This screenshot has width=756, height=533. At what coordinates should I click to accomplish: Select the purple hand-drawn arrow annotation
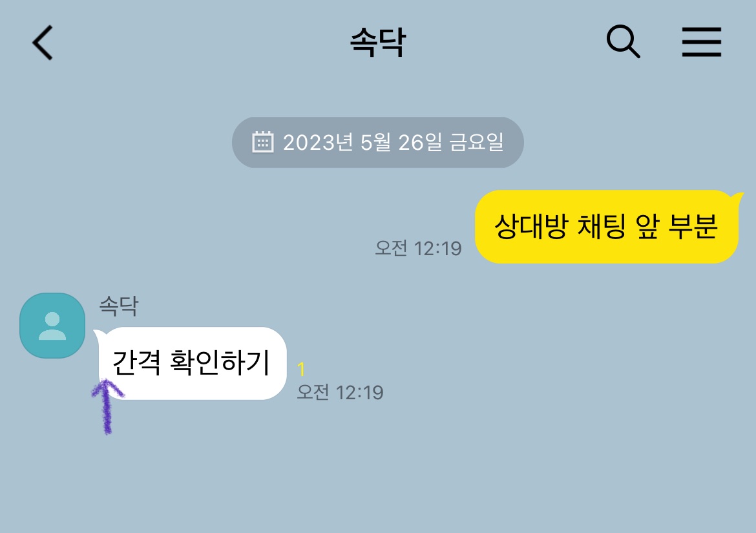coord(107,407)
